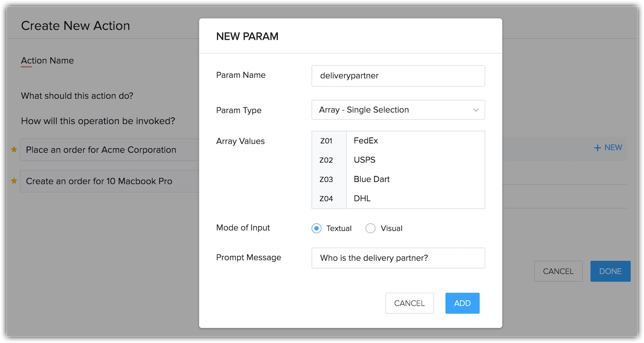This screenshot has width=644, height=343.
Task: Click the plus NEW link
Action: coord(608,148)
